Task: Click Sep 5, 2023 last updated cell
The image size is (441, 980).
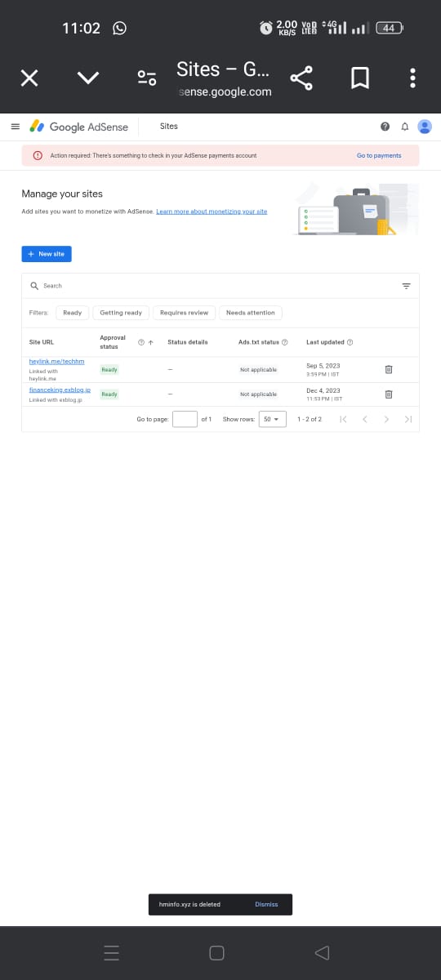Action: point(323,370)
